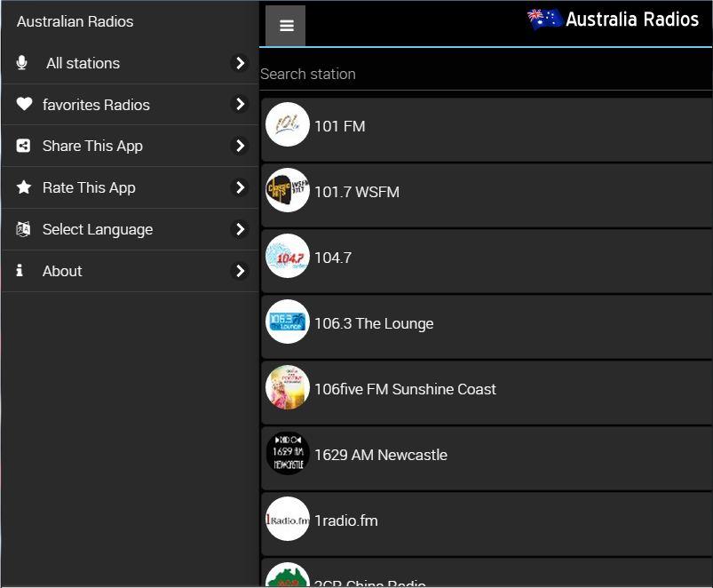The width and height of the screenshot is (713, 588).
Task: Click the star icon beside Rate This App
Action: [x=24, y=187]
